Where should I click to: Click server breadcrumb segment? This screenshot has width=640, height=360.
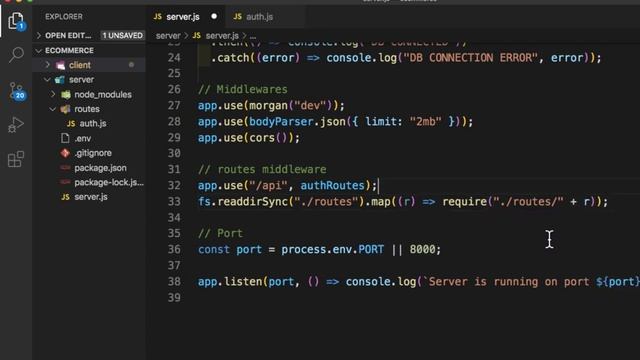coord(168,36)
